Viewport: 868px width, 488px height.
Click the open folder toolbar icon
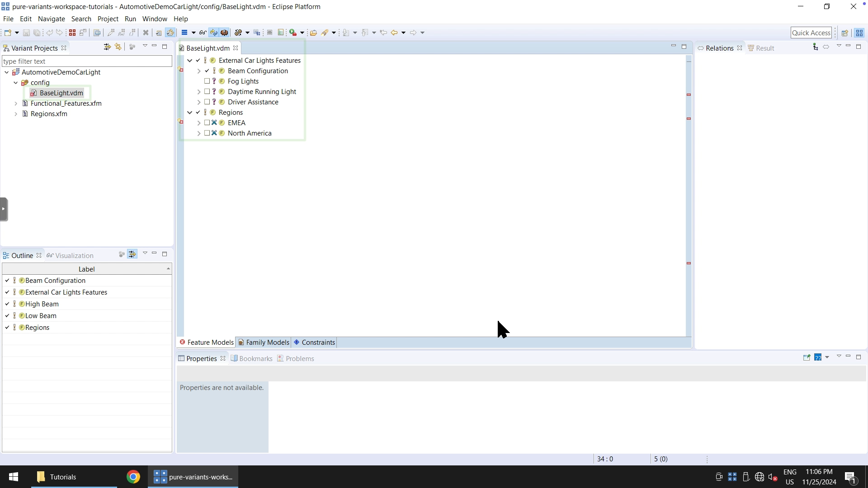click(313, 33)
